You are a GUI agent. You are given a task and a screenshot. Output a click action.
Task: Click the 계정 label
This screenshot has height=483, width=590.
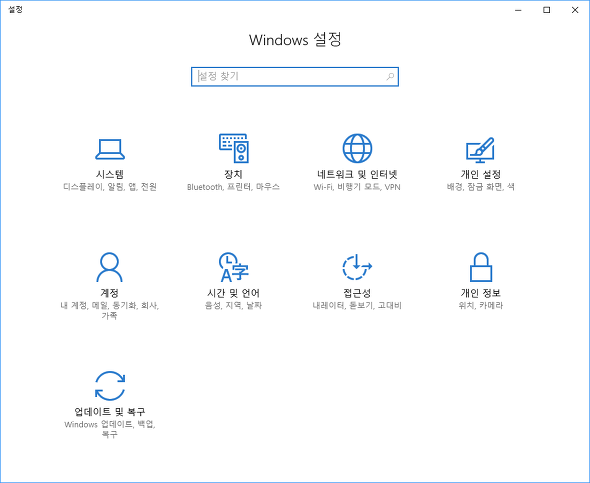coord(109,293)
